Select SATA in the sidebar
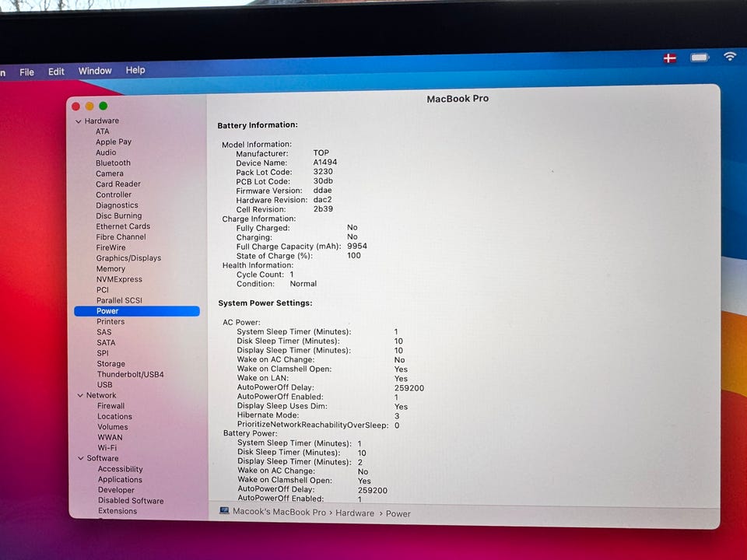This screenshot has height=560, width=747. (106, 342)
